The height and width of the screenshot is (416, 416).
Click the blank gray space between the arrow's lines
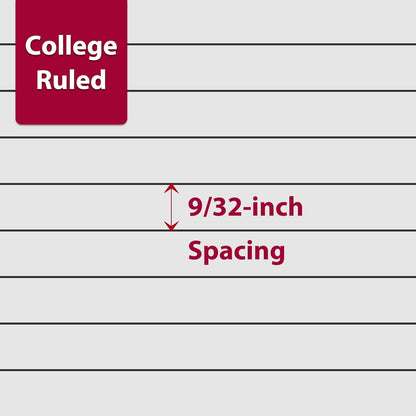click(x=83, y=207)
